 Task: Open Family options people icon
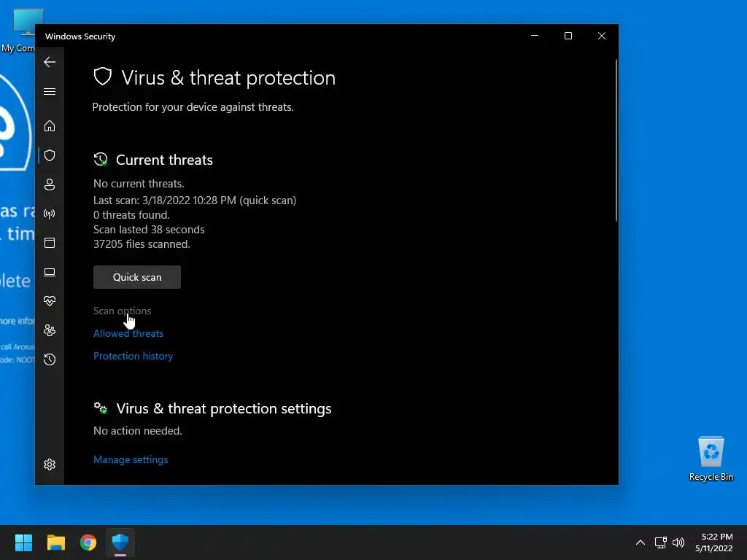[50, 330]
